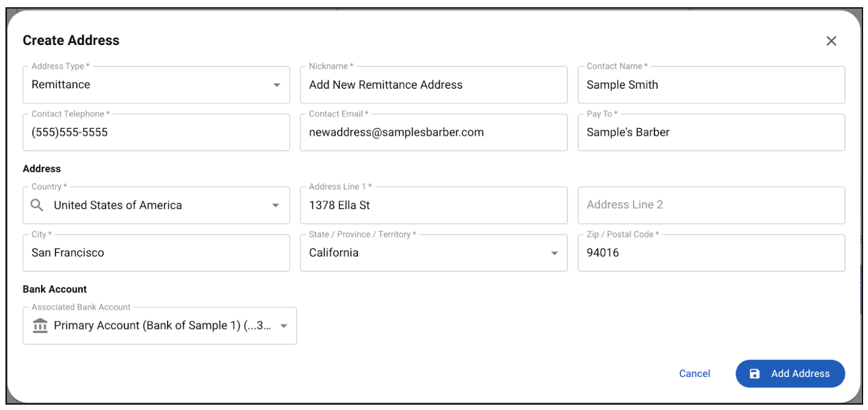This screenshot has height=410, width=868.
Task: Click the save icon on Add Address button
Action: (755, 373)
